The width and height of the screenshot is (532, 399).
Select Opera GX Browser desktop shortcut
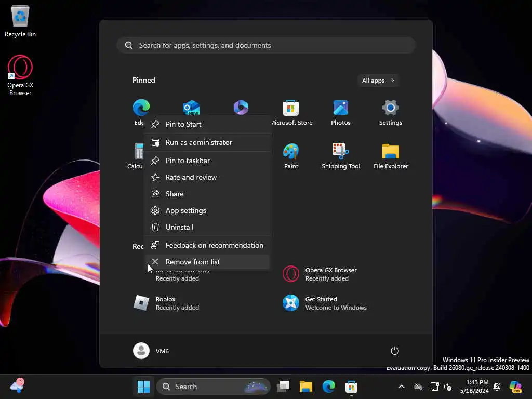[20, 75]
